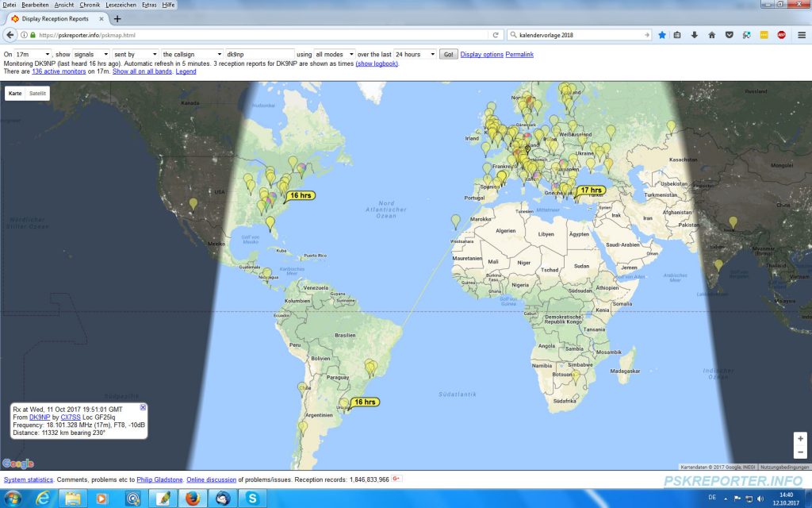
Task: Open the 'Display options' link
Action: point(481,54)
